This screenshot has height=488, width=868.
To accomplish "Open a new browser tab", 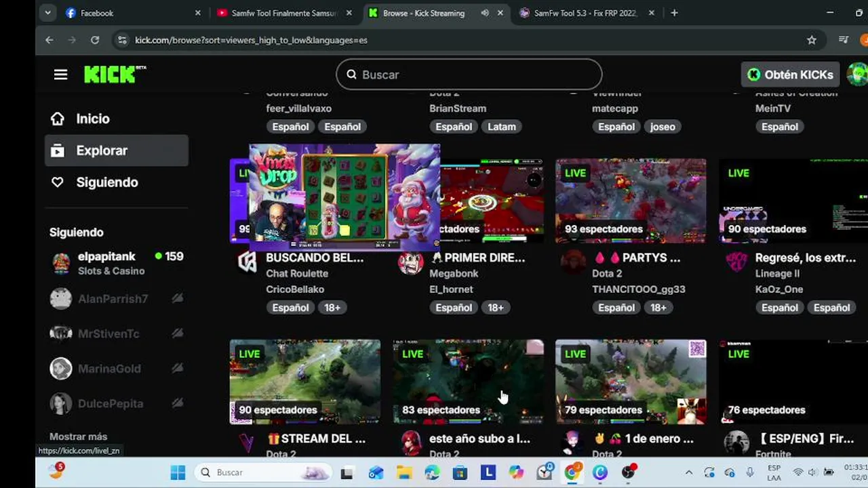I will 674,13.
